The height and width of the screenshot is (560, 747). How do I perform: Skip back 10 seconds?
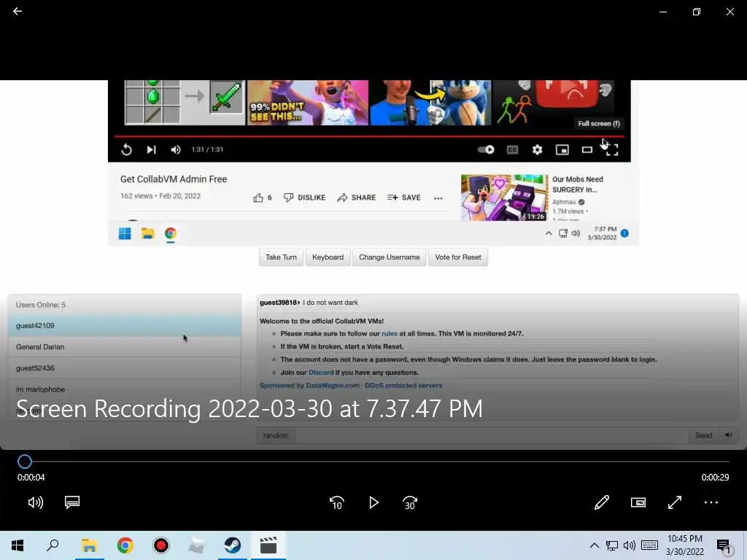point(337,502)
